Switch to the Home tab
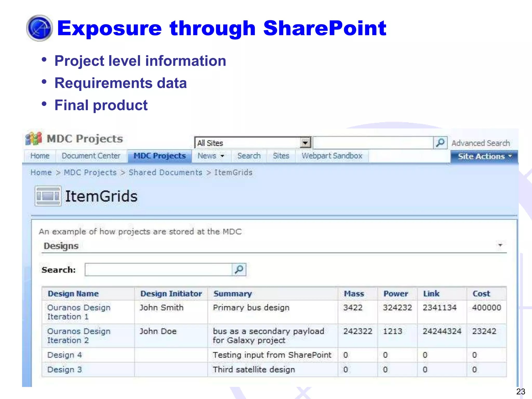The height and width of the screenshot is (399, 532). tap(40, 156)
